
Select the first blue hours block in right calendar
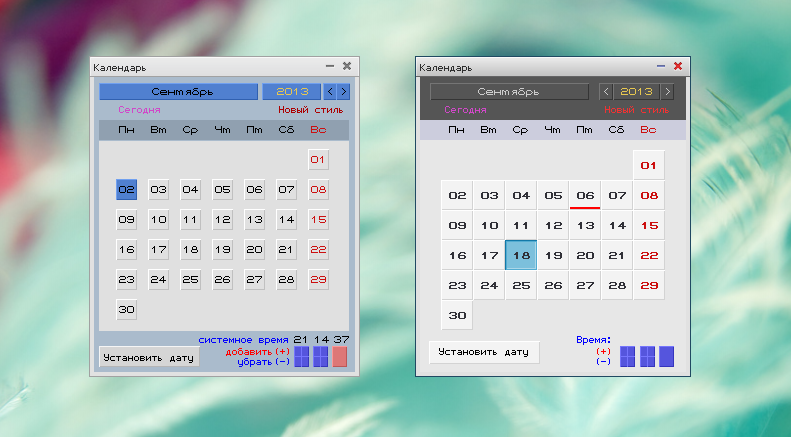pos(627,357)
